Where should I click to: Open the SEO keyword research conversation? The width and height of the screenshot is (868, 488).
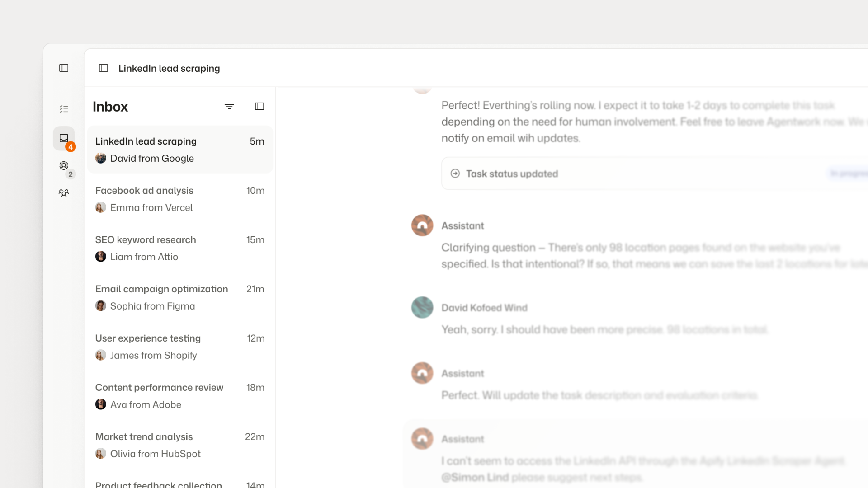[x=180, y=248]
